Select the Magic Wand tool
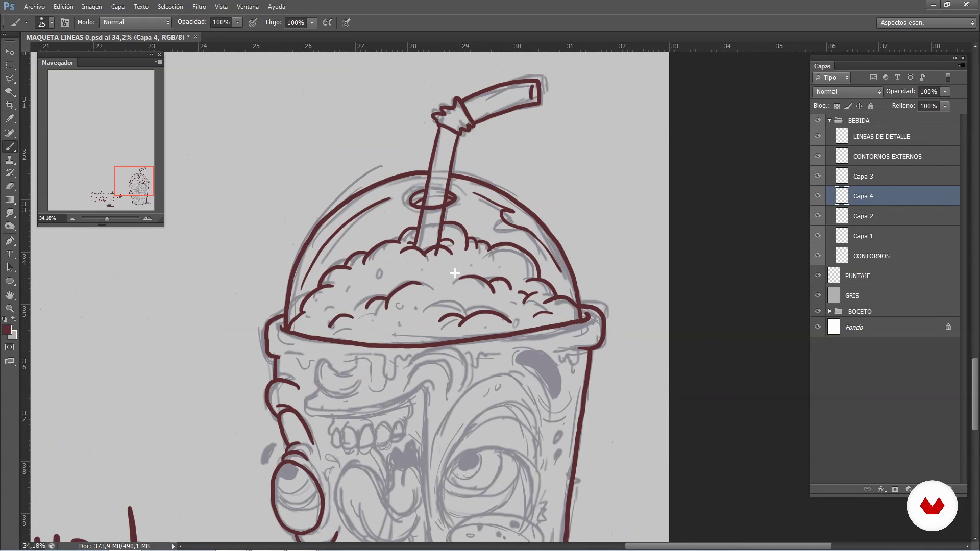 pos(10,92)
